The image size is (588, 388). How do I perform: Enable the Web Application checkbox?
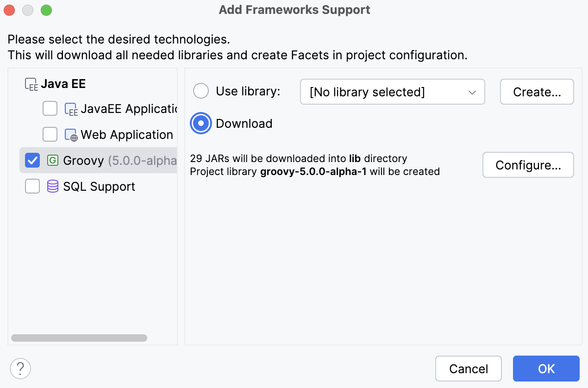pyautogui.click(x=50, y=134)
